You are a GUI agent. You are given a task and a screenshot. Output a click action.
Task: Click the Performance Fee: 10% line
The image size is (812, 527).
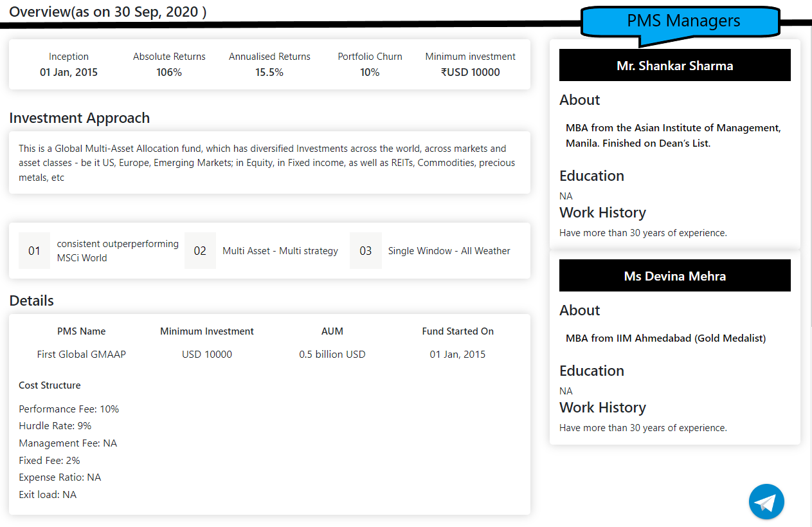[x=69, y=409]
